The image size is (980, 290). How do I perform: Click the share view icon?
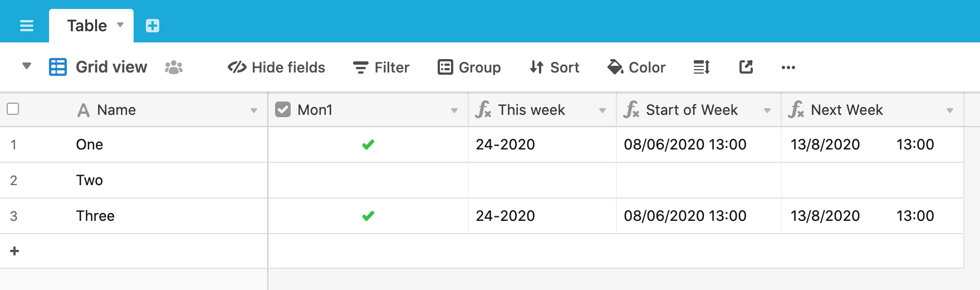point(746,67)
